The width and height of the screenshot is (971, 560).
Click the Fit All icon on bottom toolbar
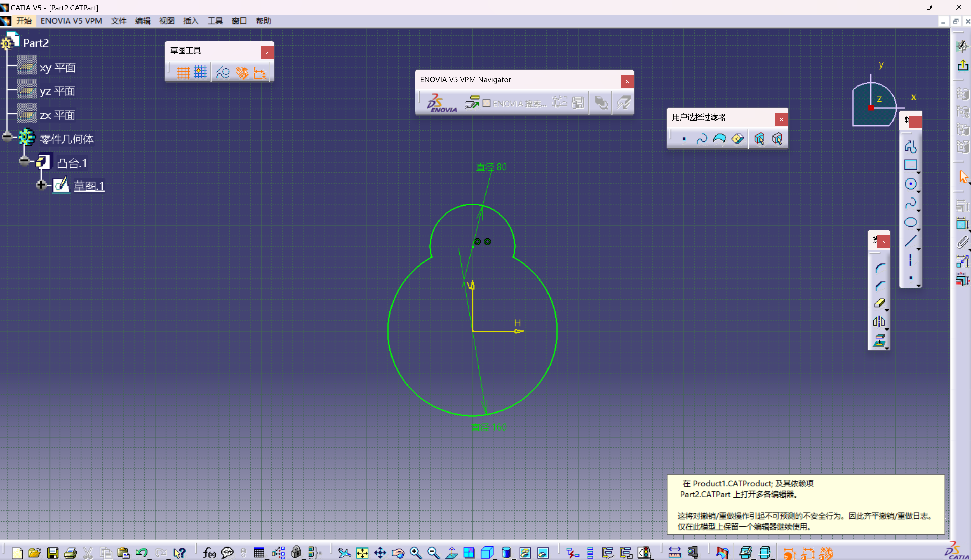[x=362, y=553]
